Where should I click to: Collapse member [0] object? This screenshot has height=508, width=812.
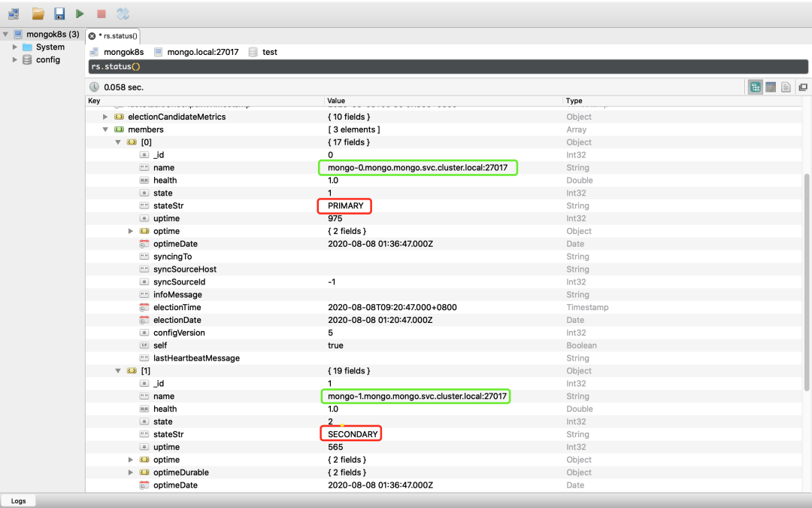118,142
